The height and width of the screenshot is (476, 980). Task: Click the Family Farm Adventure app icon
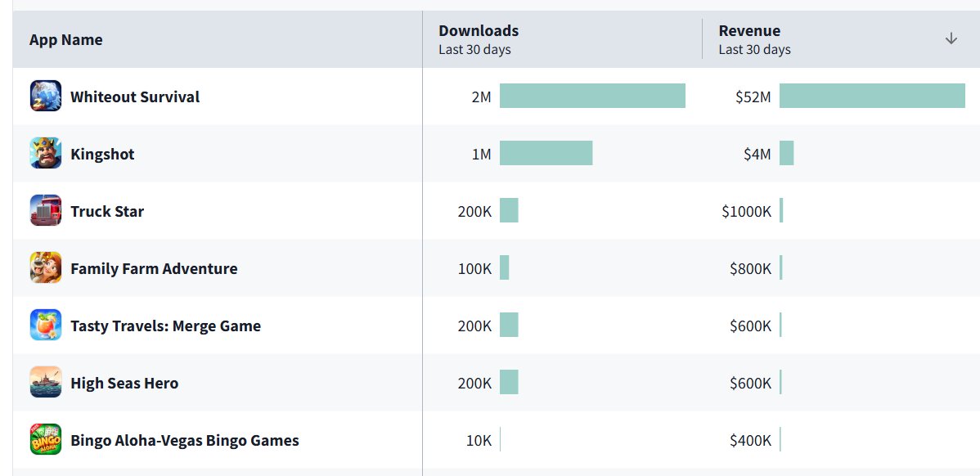click(x=46, y=268)
